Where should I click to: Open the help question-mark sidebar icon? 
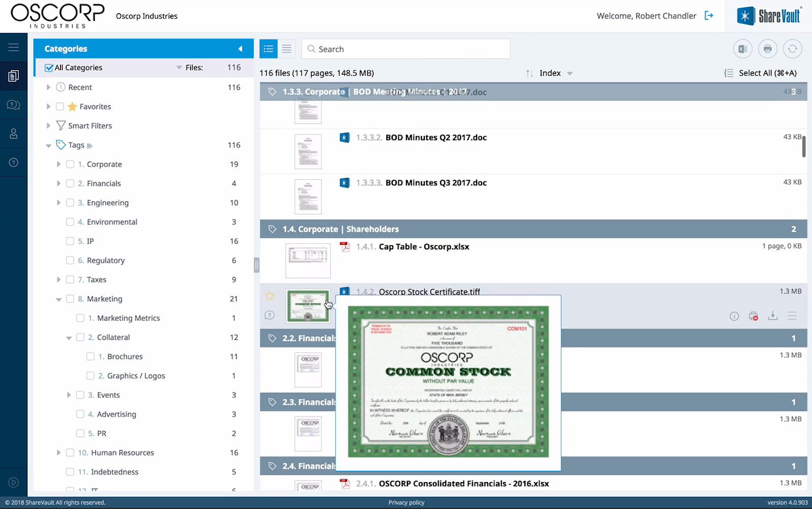pos(14,163)
